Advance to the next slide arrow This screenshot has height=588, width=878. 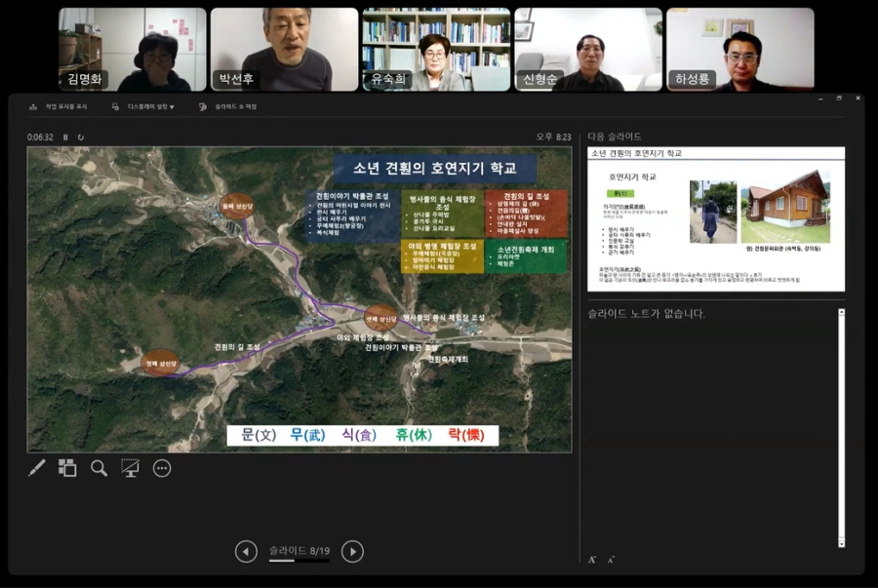[352, 552]
